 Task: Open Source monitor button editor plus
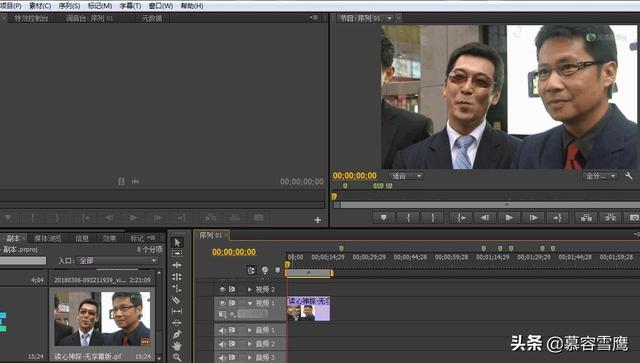(318, 220)
